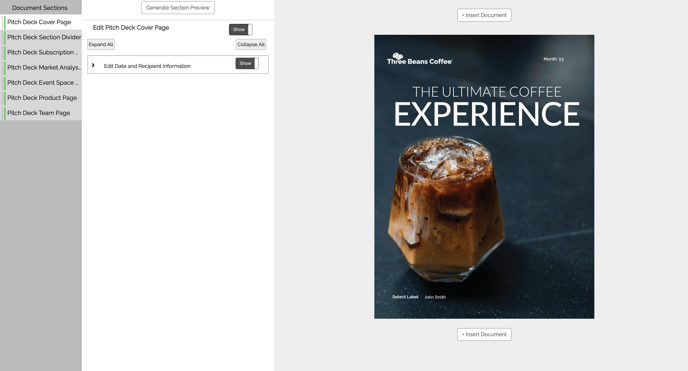This screenshot has height=371, width=688.
Task: Toggle Show switch for Pitch Deck Cover Page
Action: click(240, 29)
